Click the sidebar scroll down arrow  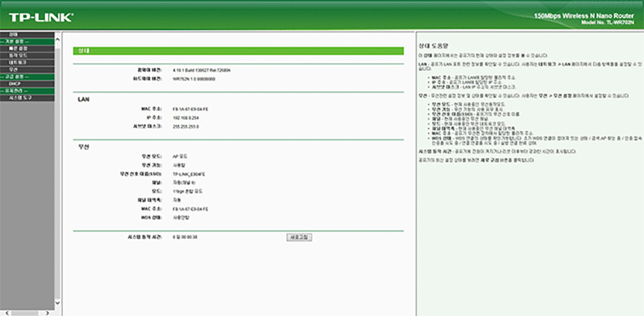click(x=58, y=303)
